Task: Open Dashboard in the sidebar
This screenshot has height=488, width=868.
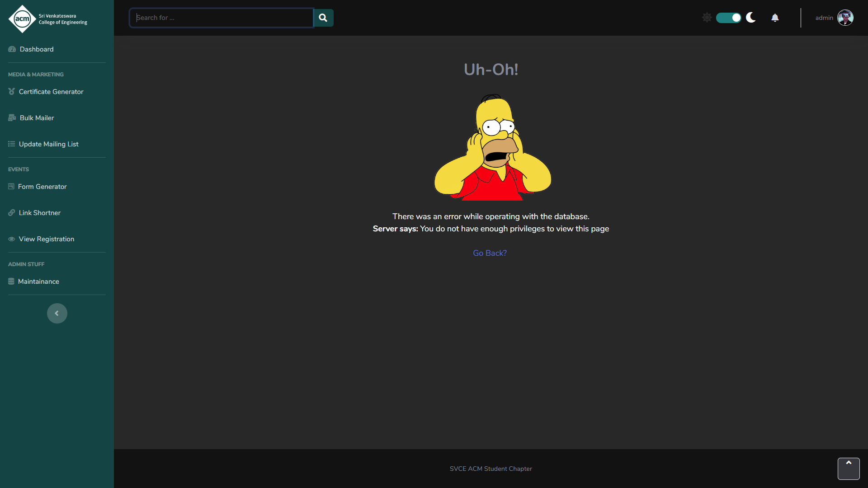Action: click(x=36, y=49)
